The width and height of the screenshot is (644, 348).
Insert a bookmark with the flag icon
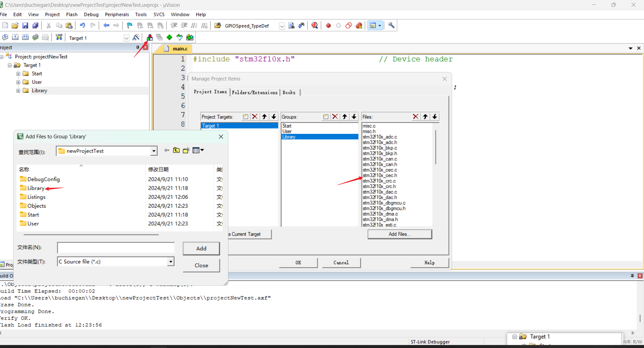click(129, 25)
